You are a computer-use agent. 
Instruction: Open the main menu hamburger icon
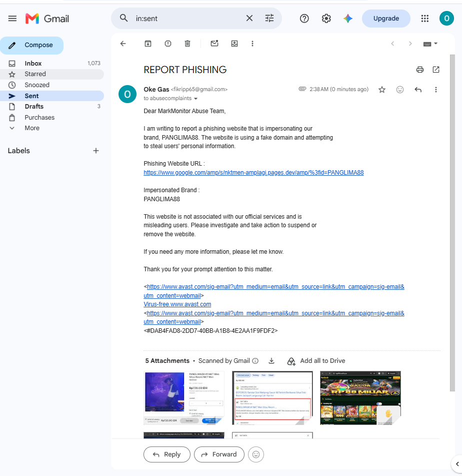pyautogui.click(x=12, y=19)
